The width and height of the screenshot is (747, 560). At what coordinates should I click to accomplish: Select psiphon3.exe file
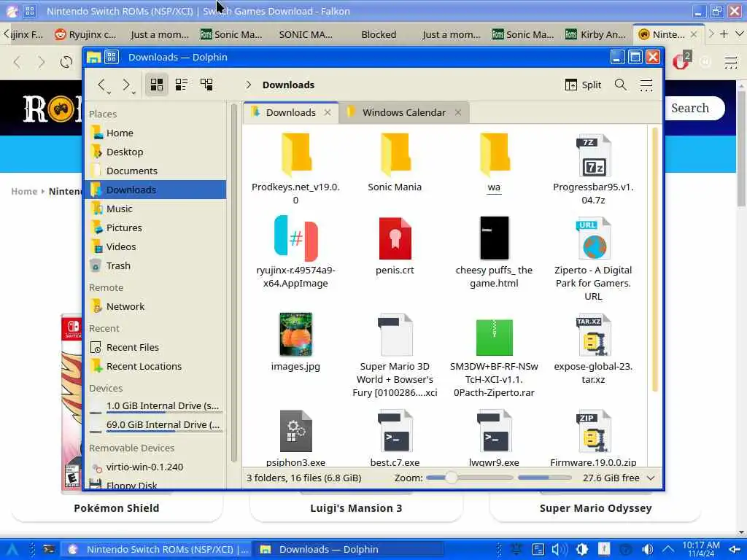(295, 438)
